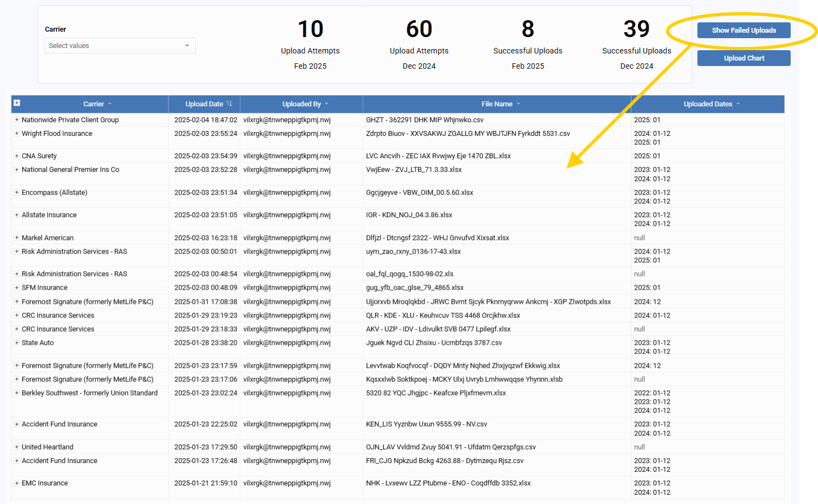
Task: Expand Accident Fund Insurance row uploaded 22:25:02
Action: coord(17,424)
